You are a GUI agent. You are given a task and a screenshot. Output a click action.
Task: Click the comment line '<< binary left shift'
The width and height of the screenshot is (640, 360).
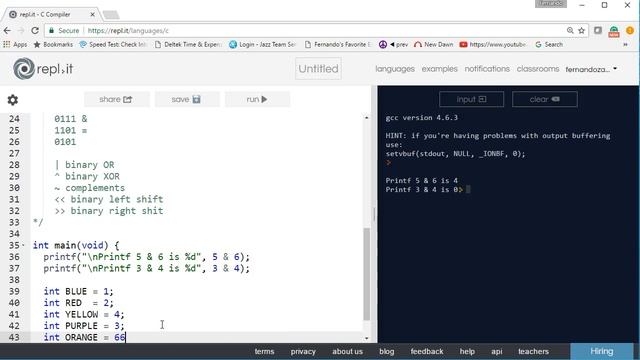(109, 199)
